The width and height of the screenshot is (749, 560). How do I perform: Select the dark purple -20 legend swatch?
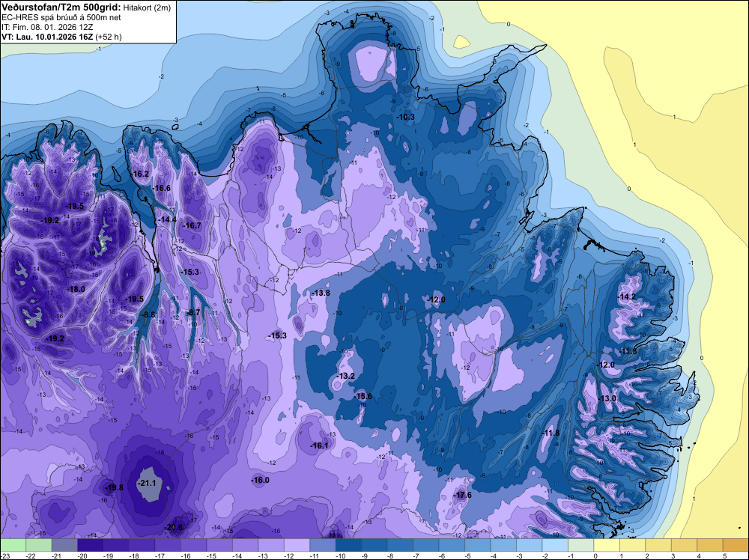pos(91,545)
